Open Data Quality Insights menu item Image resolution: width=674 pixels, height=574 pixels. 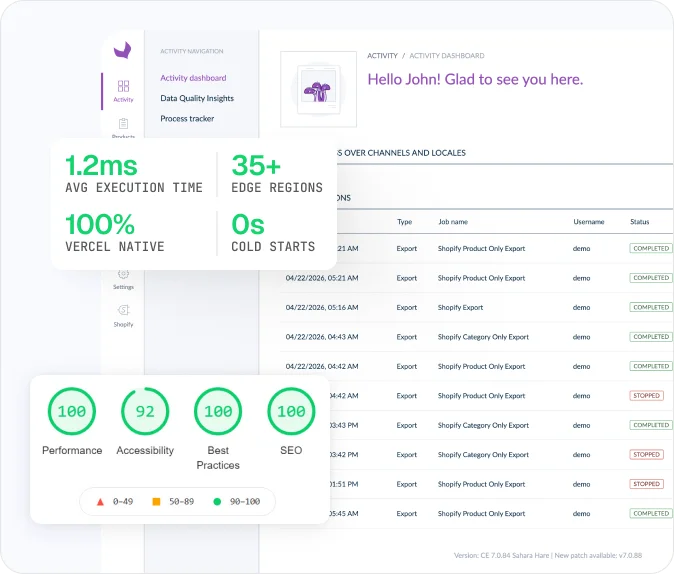point(197,98)
